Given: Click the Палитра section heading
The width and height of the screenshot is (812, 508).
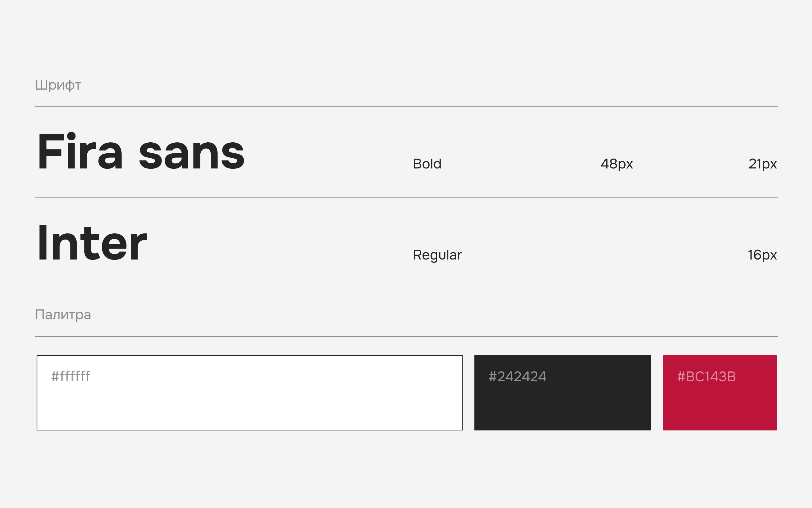Looking at the screenshot, I should point(63,315).
